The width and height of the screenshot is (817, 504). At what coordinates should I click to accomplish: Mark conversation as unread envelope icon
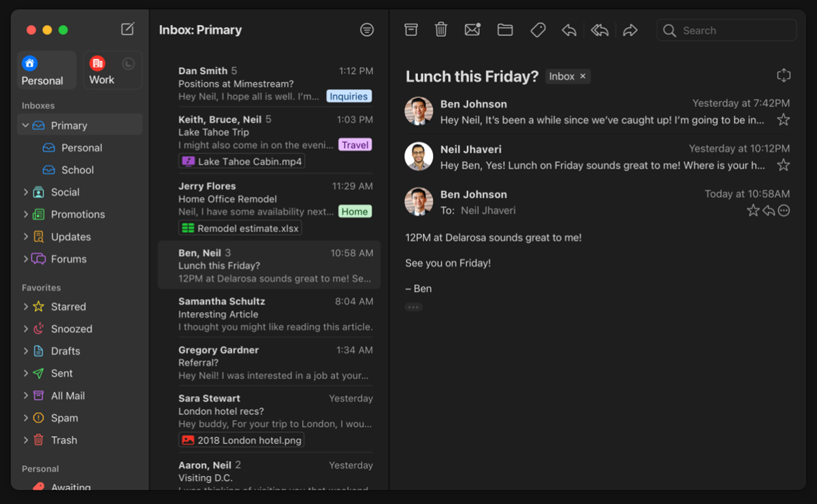pyautogui.click(x=472, y=30)
